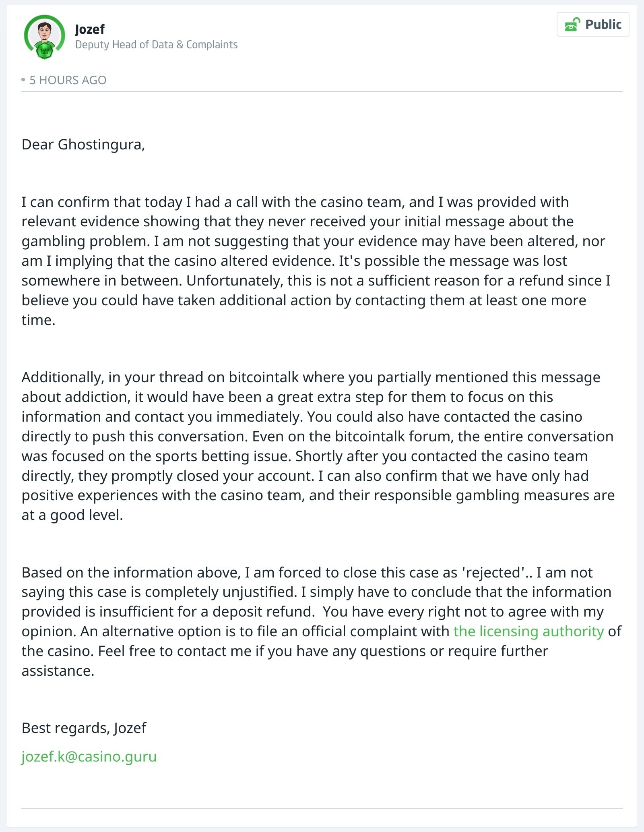Click the green progress ring around avatar

(44, 34)
